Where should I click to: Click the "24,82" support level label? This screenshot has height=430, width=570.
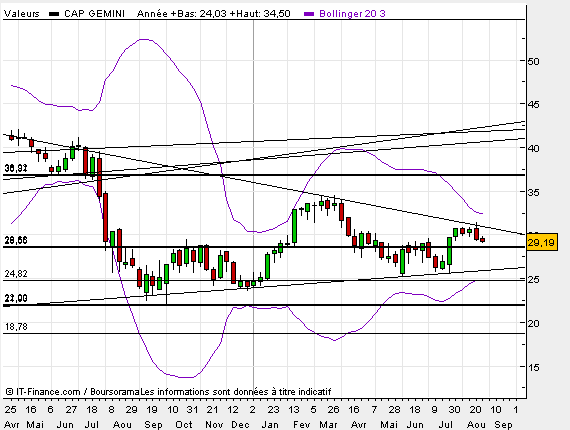click(x=16, y=274)
